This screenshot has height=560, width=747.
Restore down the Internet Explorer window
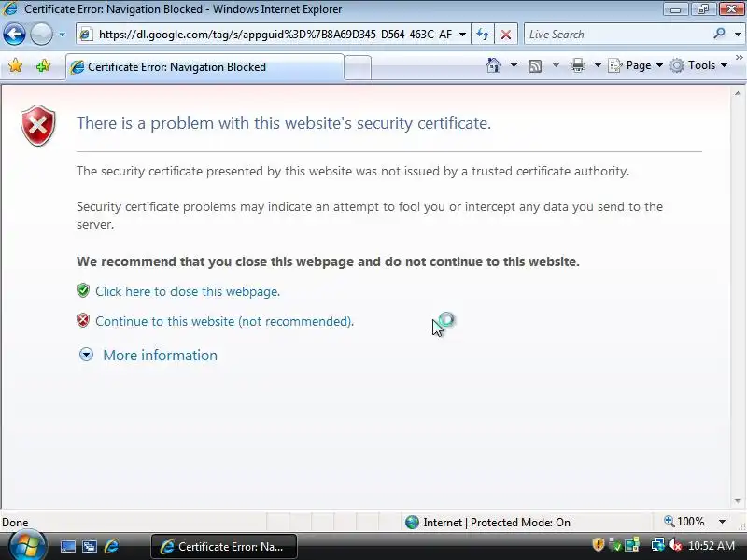(x=703, y=9)
